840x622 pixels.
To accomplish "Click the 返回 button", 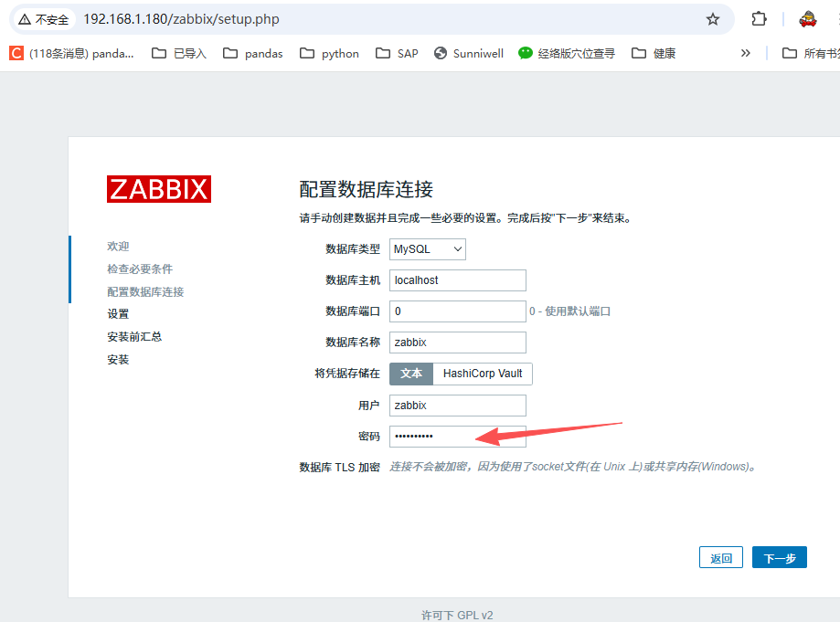I will [x=721, y=558].
